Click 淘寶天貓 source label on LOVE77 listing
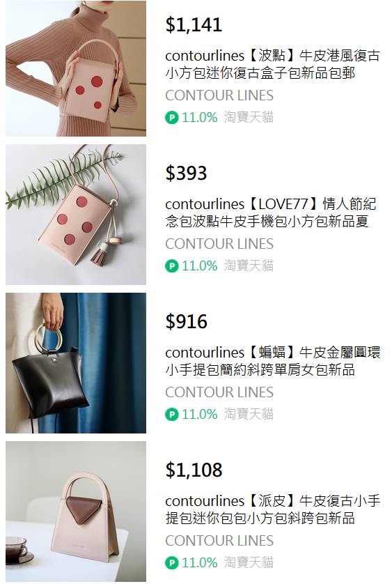This screenshot has width=392, height=584. 249,266
